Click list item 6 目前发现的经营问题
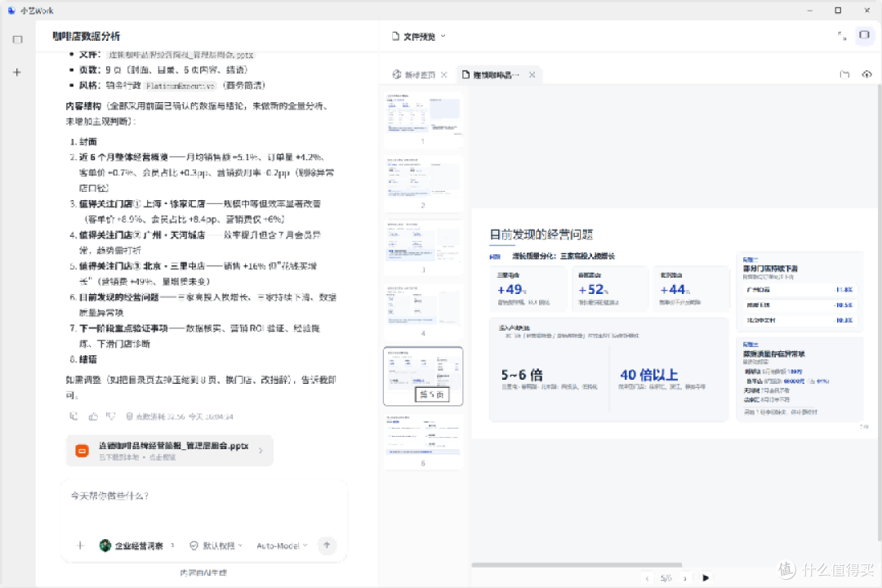Image resolution: width=882 pixels, height=588 pixels. tap(203, 305)
